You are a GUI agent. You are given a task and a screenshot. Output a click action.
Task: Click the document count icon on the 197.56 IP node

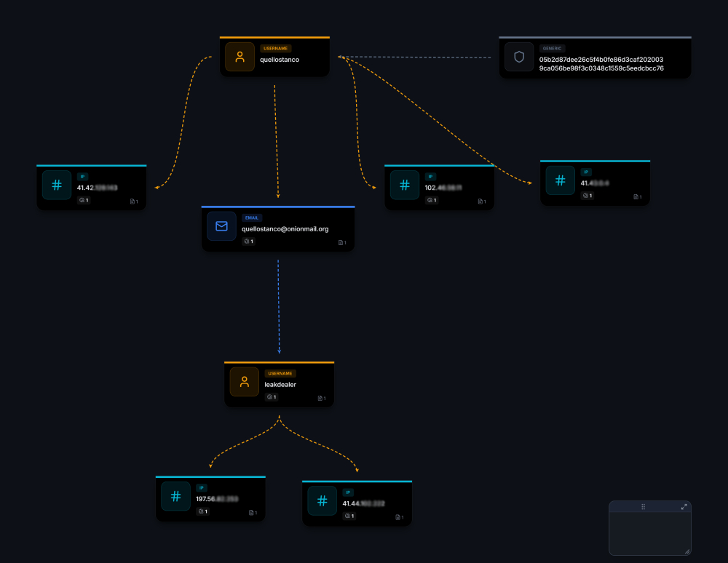click(253, 513)
